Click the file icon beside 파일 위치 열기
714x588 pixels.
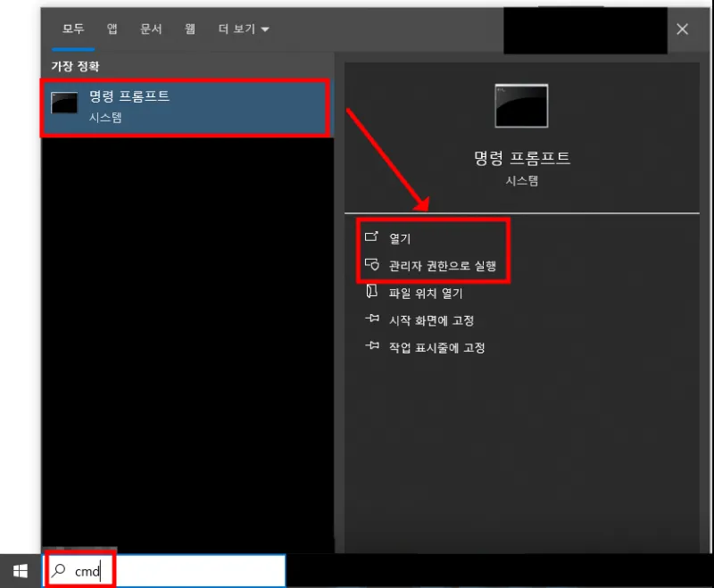pyautogui.click(x=371, y=293)
